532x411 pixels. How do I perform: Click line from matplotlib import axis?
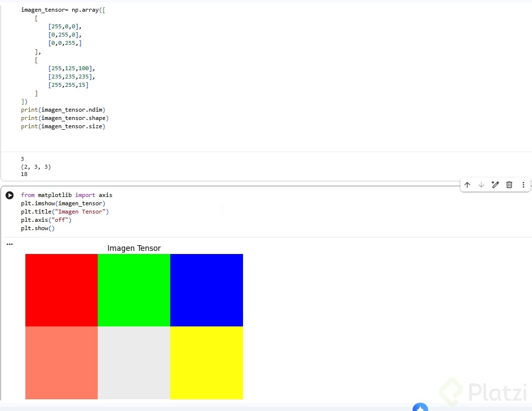[66, 195]
